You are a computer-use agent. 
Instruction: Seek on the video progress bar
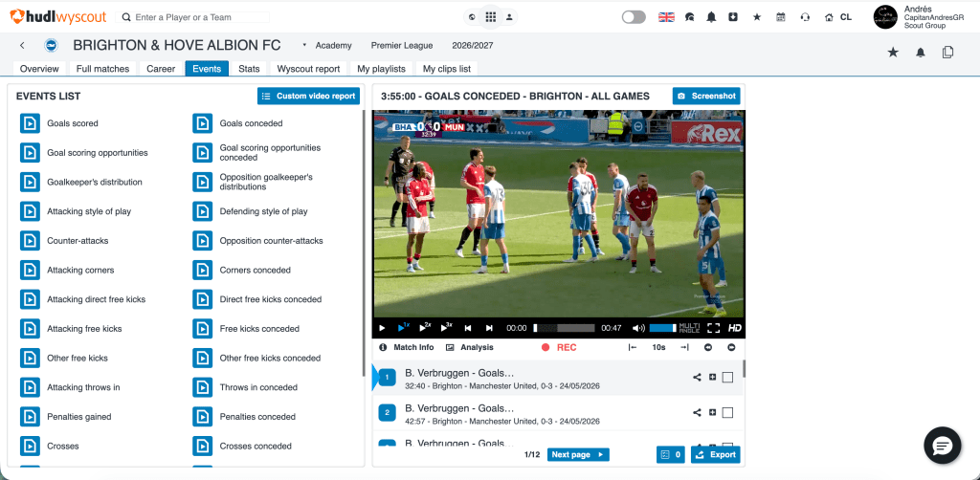point(564,328)
